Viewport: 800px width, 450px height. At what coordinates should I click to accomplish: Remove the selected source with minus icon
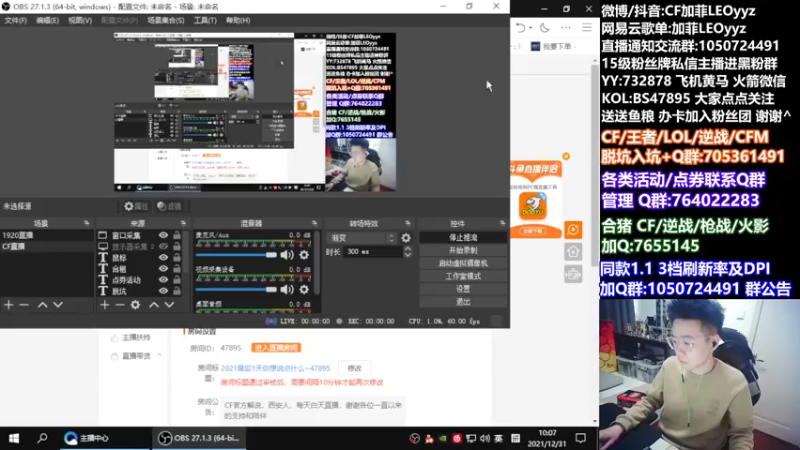coord(120,305)
